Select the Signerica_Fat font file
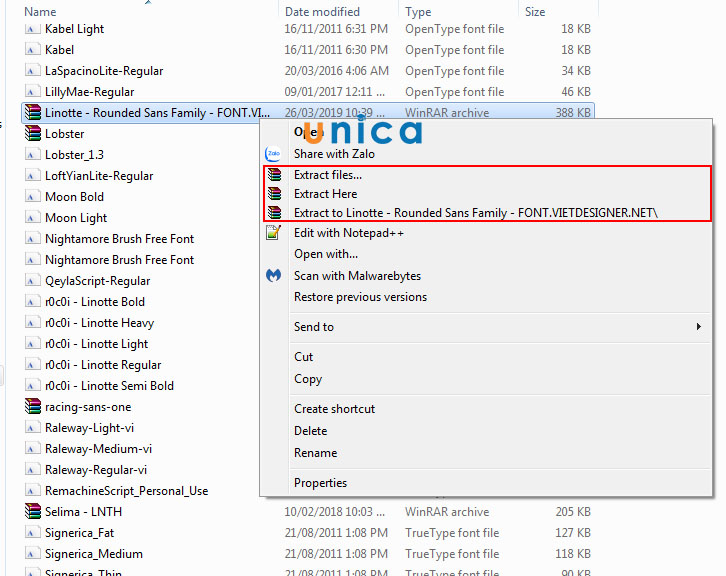The image size is (726, 576). point(79,533)
